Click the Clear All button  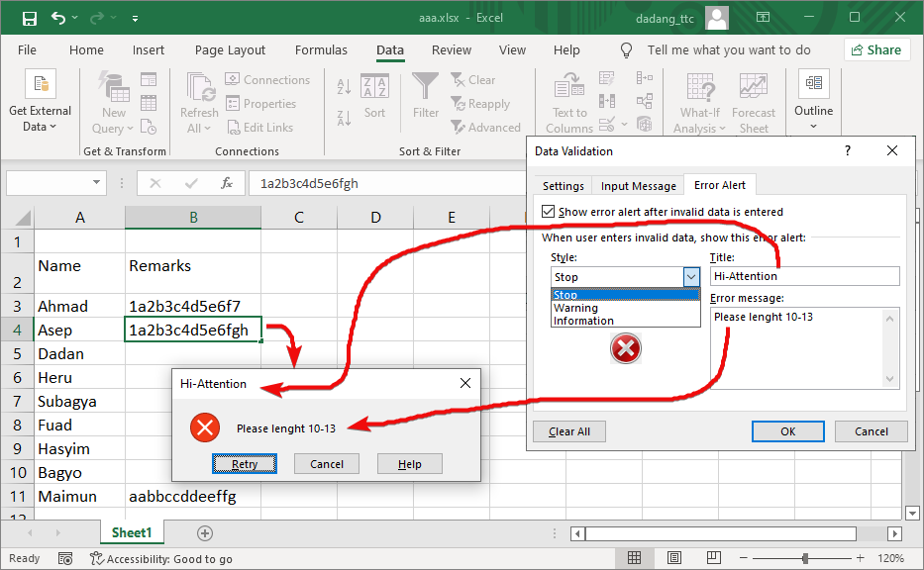(568, 430)
